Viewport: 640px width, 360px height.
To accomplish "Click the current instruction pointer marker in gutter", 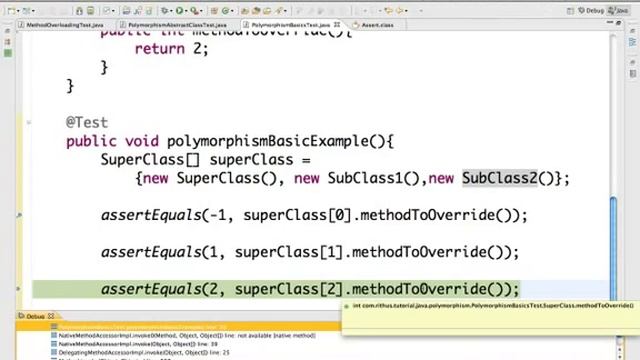I will 18,289.
